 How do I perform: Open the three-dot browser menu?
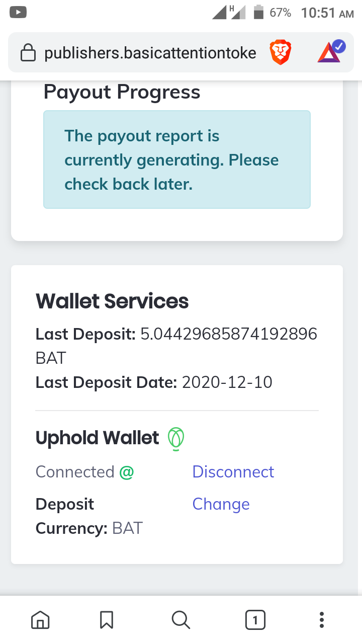click(322, 620)
